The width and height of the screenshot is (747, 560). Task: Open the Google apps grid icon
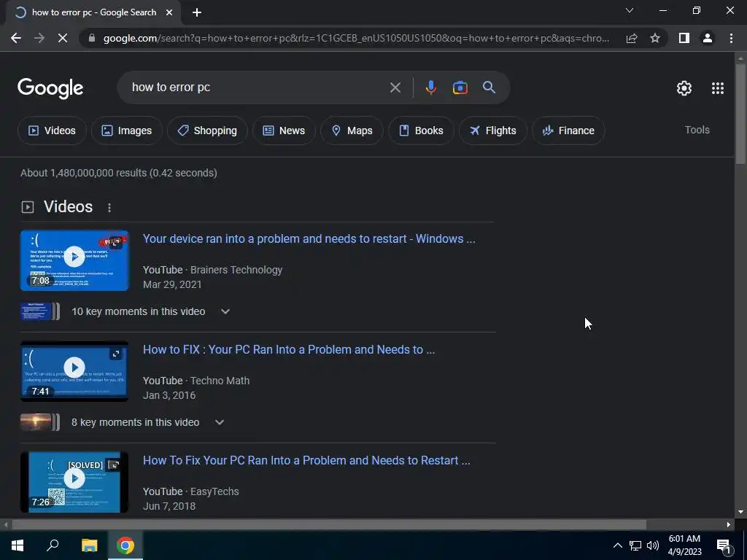tap(718, 88)
